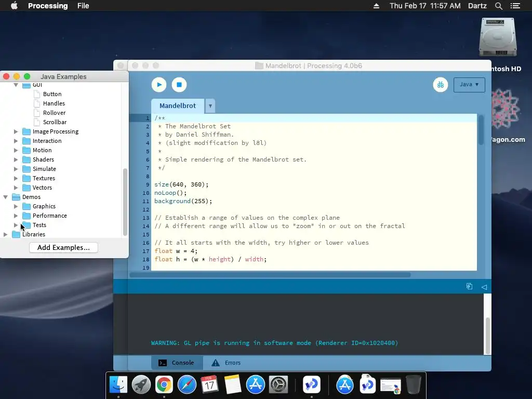
Task: Click the Libraries folder icon
Action: click(16, 234)
